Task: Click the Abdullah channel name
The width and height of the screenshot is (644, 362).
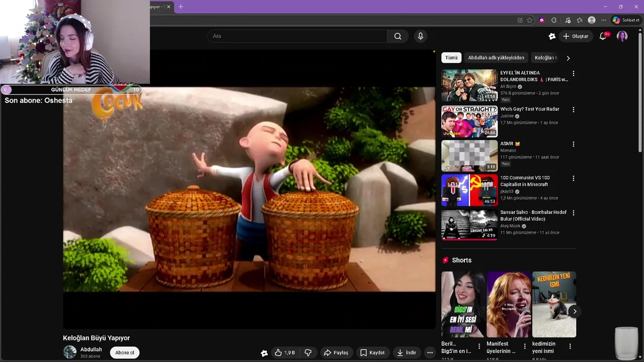Action: (91, 349)
